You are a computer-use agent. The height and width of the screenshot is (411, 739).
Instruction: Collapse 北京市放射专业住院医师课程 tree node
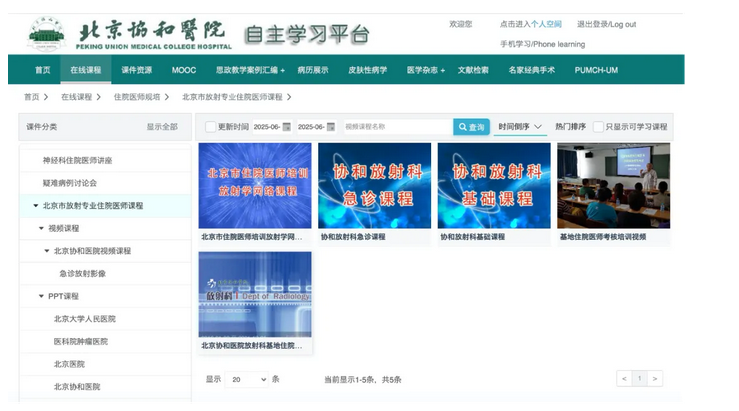pos(36,206)
